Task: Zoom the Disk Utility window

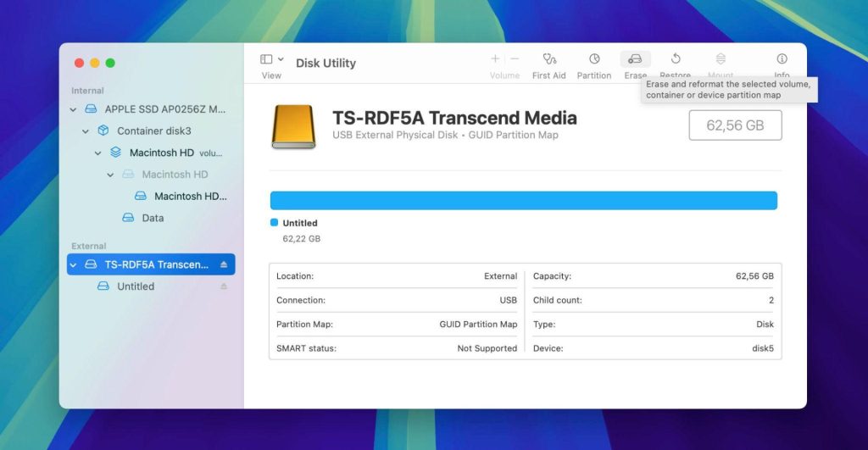Action: [x=110, y=63]
